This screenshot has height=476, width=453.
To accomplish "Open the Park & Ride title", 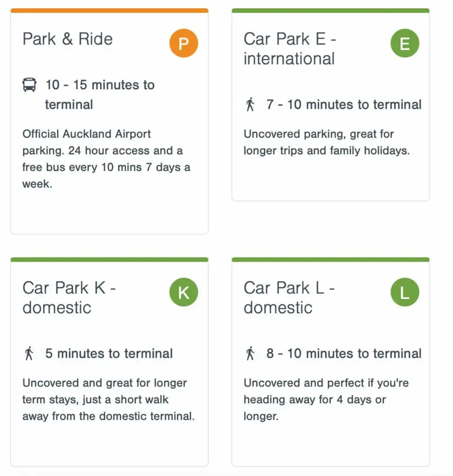I will point(67,39).
